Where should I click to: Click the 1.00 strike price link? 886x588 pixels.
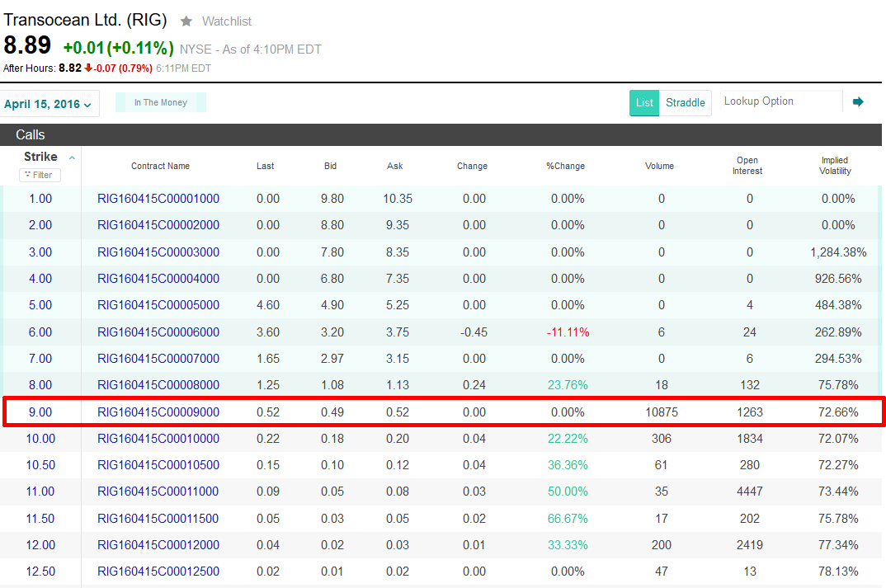[40, 199]
